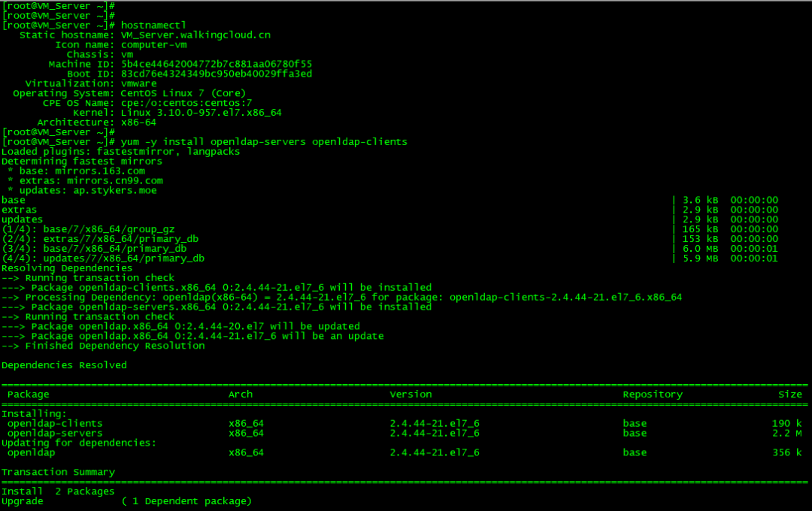
Task: Click the Install 2 Packages line
Action: click(58, 492)
